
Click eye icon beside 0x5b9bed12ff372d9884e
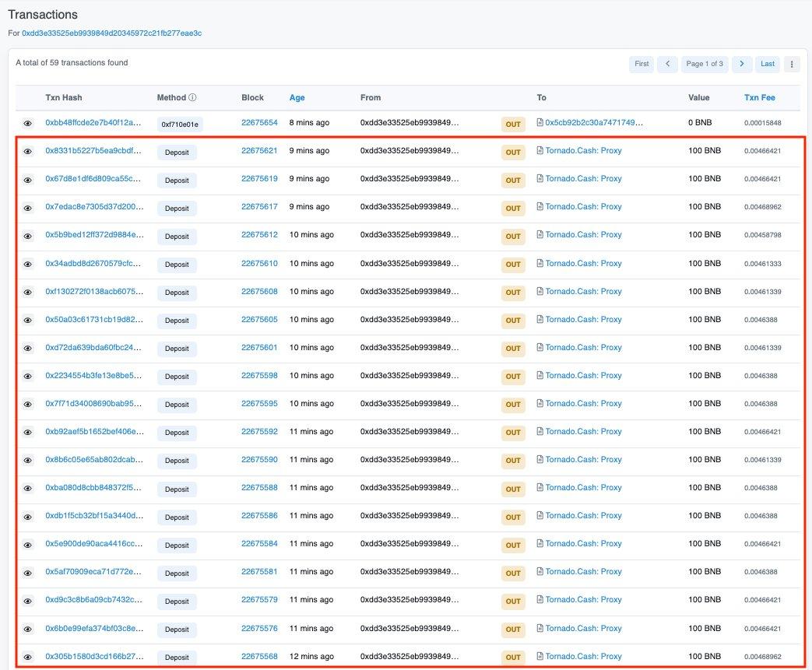tap(28, 236)
